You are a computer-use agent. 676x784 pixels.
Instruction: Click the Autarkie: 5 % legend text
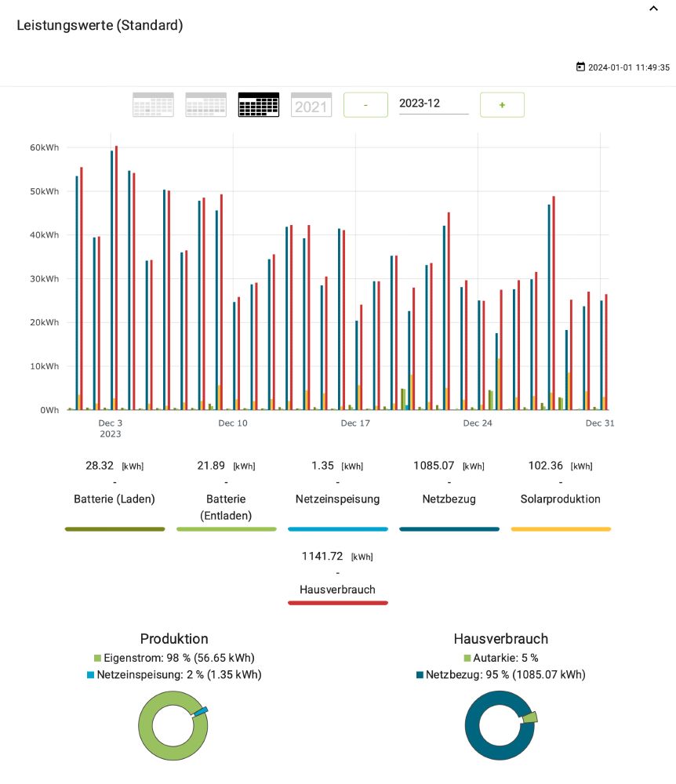point(506,658)
